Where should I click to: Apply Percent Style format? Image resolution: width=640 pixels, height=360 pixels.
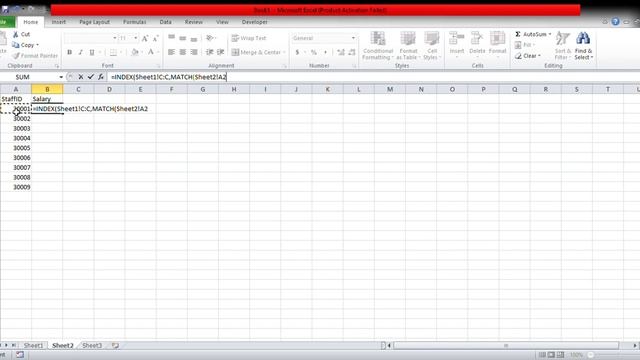coord(314,52)
